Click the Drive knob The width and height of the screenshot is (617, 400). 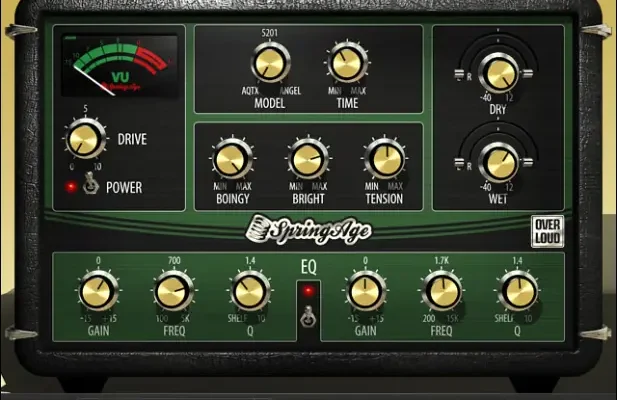coord(86,137)
